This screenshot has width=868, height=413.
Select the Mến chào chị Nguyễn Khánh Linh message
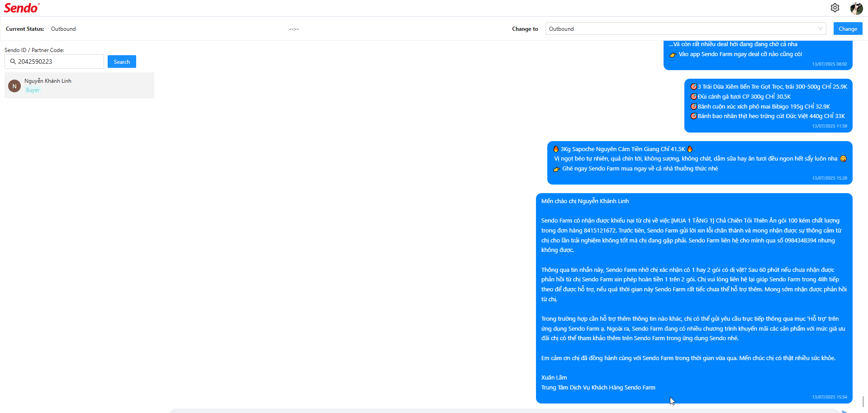694,298
